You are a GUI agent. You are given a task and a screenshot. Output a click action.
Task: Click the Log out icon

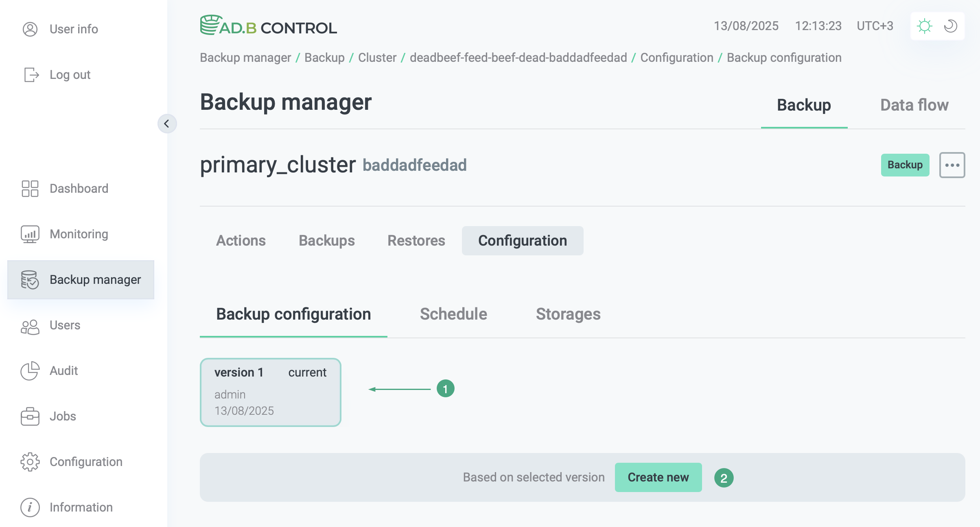[x=31, y=75]
